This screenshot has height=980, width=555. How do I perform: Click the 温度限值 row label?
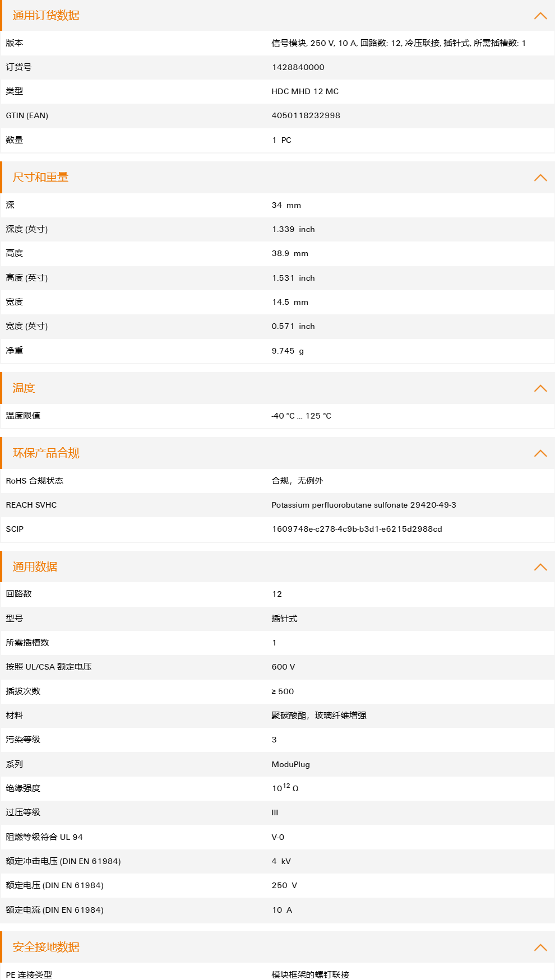click(x=23, y=416)
